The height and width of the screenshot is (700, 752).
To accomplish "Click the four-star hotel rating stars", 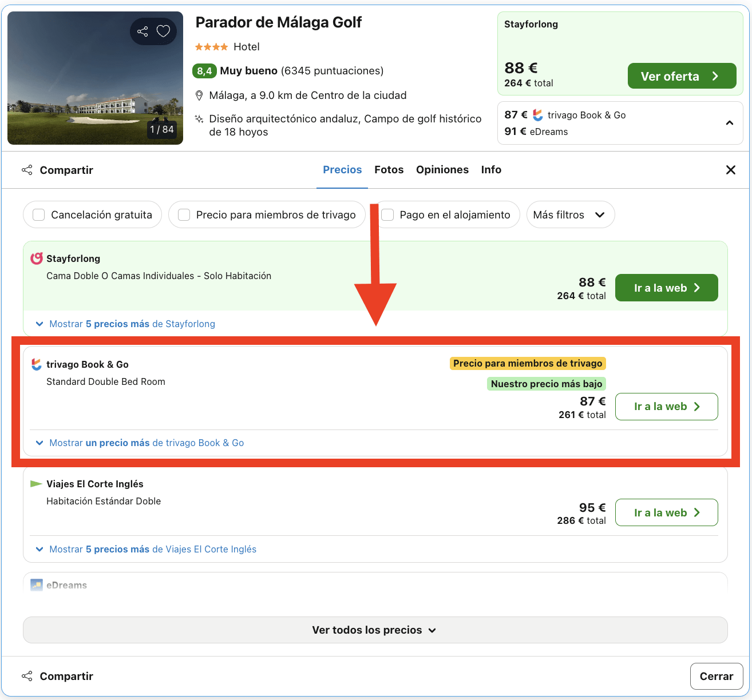I will point(211,47).
